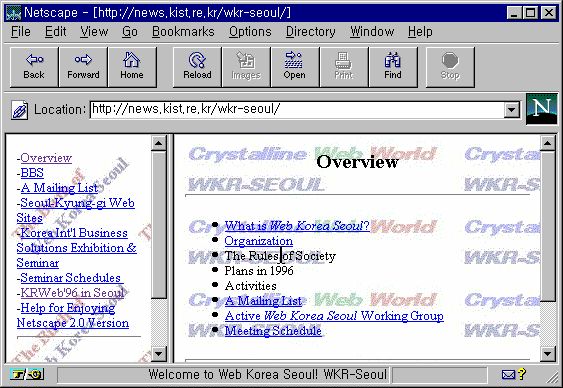This screenshot has width=563, height=388.
Task: Click the document link icon beside Location
Action: (x=19, y=110)
